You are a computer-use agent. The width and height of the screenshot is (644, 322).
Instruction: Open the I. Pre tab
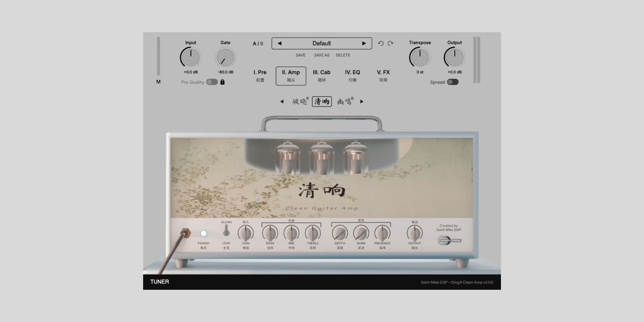(x=260, y=76)
